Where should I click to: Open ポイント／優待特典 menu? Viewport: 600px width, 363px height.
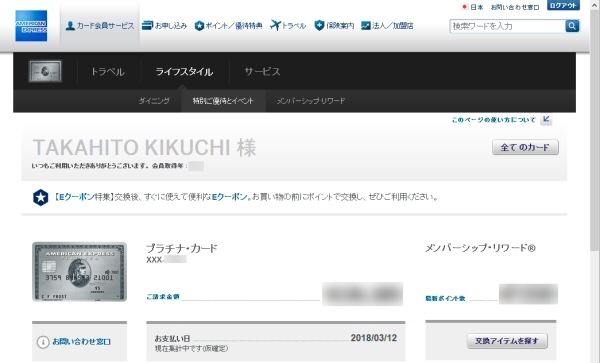[228, 26]
